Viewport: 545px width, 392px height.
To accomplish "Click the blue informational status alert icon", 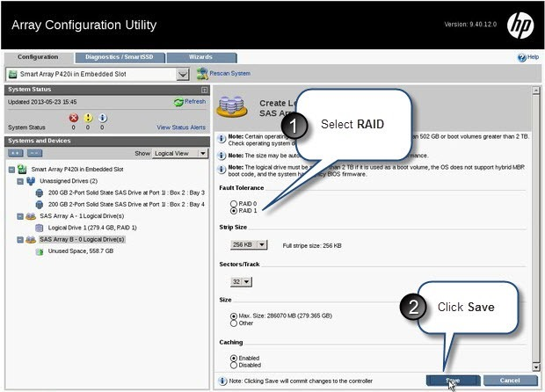I will (102, 118).
